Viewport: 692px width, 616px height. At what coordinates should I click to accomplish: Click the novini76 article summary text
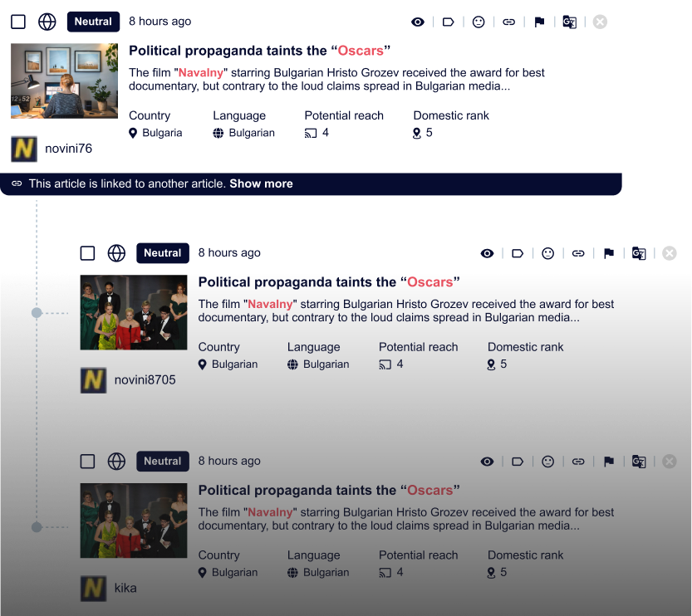click(x=336, y=80)
